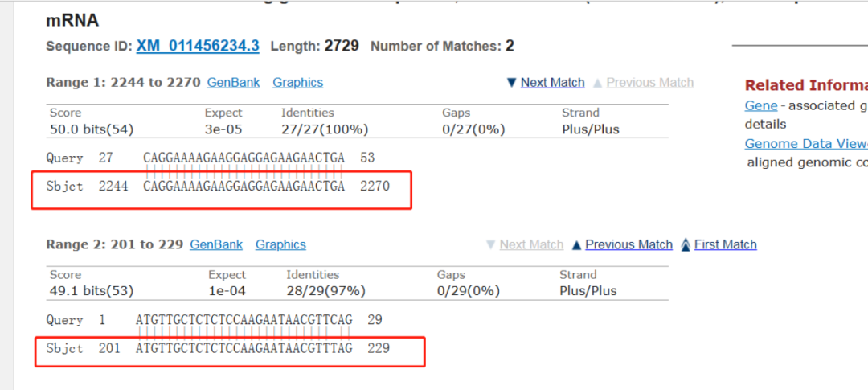The image size is (868, 390).
Task: Go to Previous Match from Range 2
Action: pyautogui.click(x=628, y=245)
